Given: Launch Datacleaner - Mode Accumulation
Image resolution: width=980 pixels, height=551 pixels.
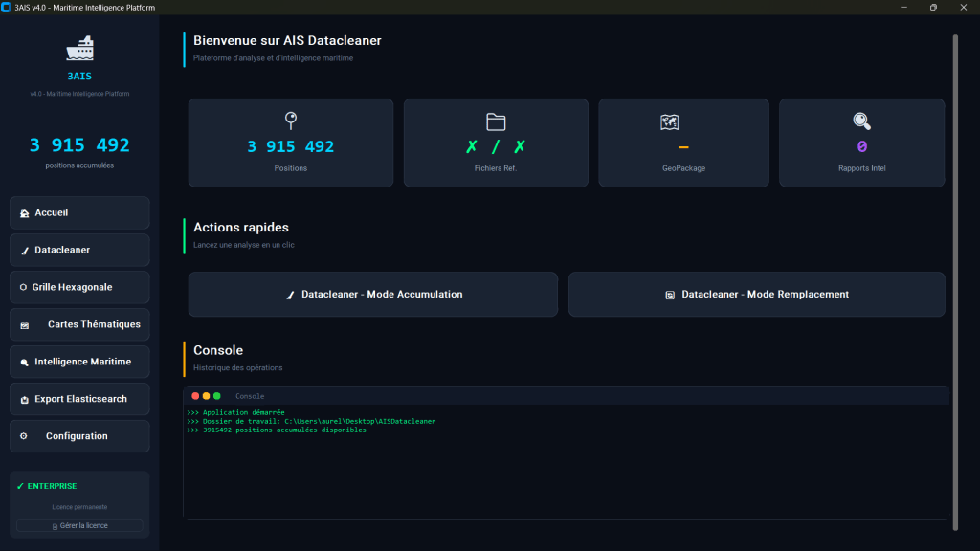Looking at the screenshot, I should (x=372, y=295).
